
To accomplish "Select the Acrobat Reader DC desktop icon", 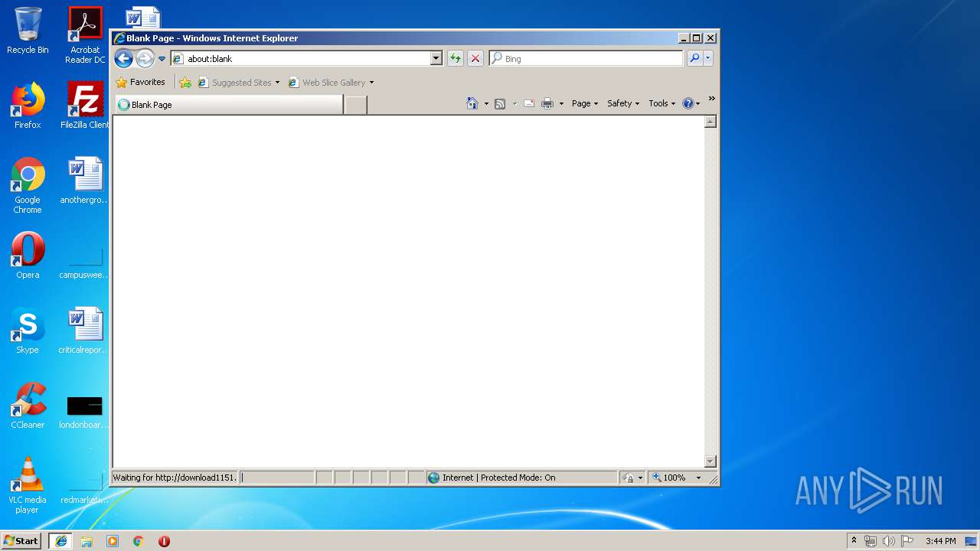I will (85, 35).
